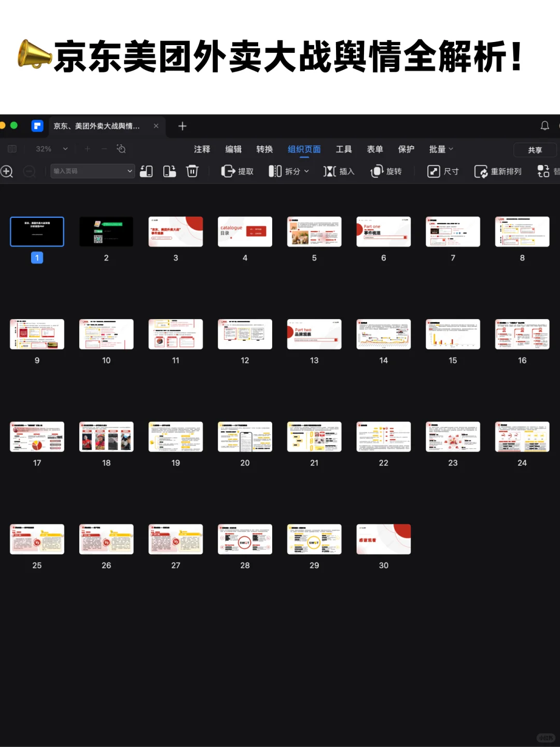
Task: Select page 21 thumbnail
Action: click(x=314, y=437)
